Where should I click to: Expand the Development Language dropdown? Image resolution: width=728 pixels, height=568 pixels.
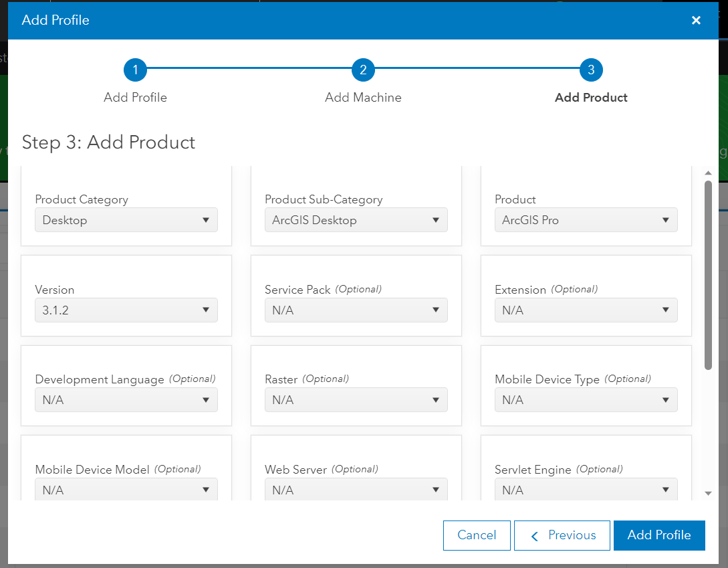[126, 400]
